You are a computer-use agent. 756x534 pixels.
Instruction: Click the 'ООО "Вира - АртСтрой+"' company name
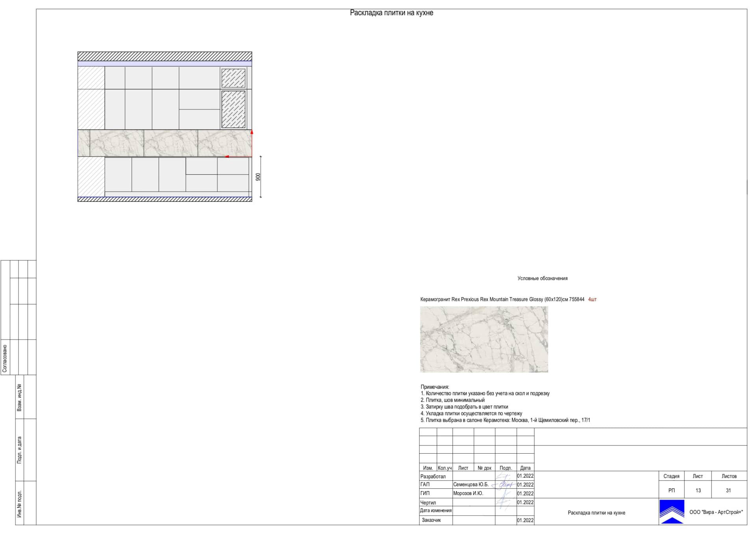(x=716, y=512)
